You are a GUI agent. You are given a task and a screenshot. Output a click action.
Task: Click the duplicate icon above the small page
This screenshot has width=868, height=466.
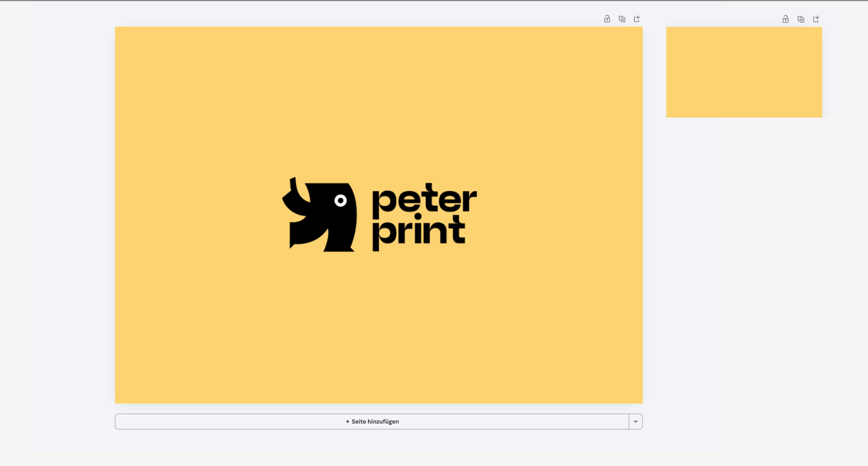(801, 19)
